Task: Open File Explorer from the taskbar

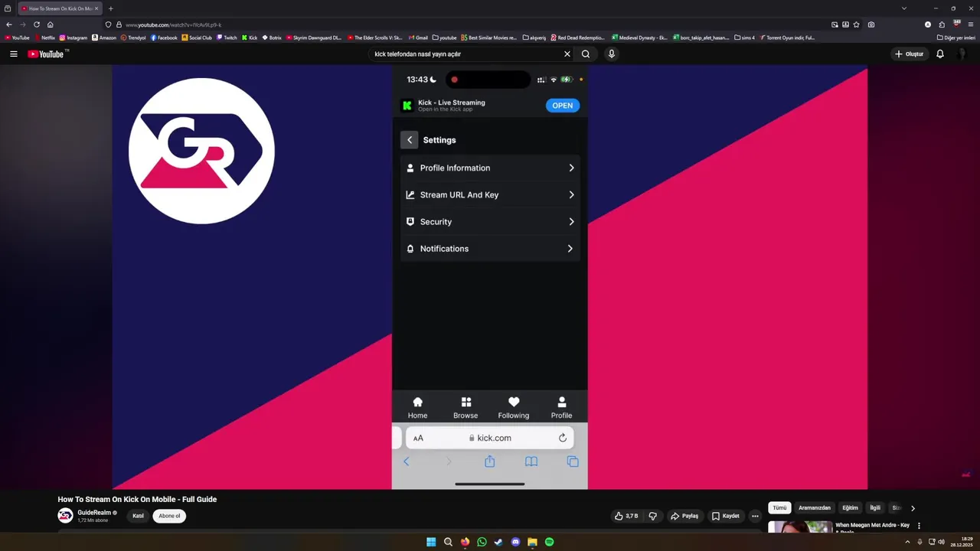Action: point(532,542)
